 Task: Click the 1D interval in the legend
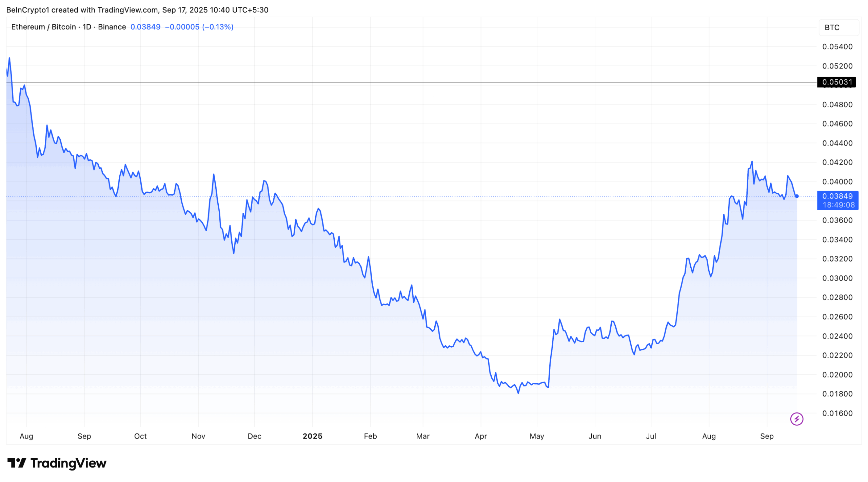[x=87, y=27]
